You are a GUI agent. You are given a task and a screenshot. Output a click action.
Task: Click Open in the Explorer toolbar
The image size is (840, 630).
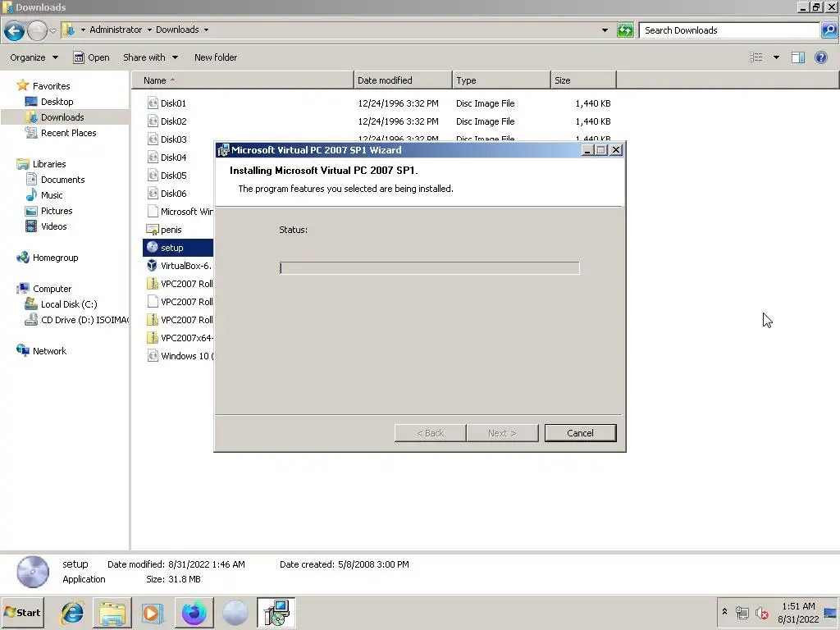tap(91, 57)
